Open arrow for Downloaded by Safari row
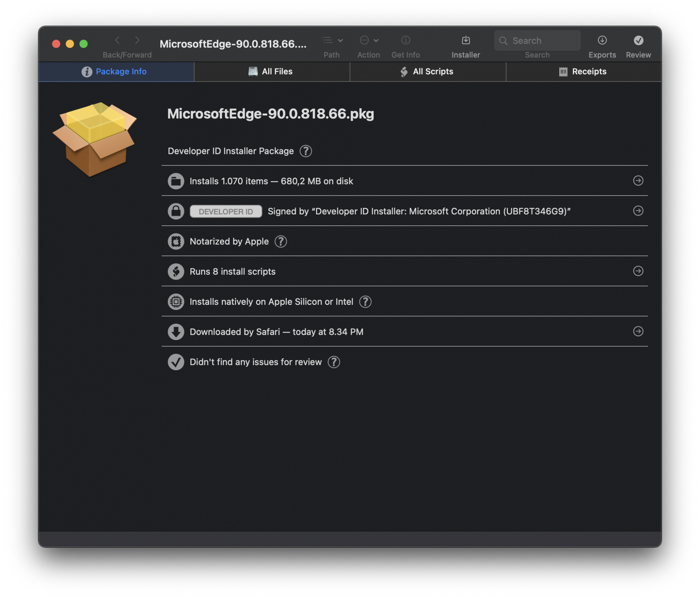The width and height of the screenshot is (700, 598). [x=638, y=331]
